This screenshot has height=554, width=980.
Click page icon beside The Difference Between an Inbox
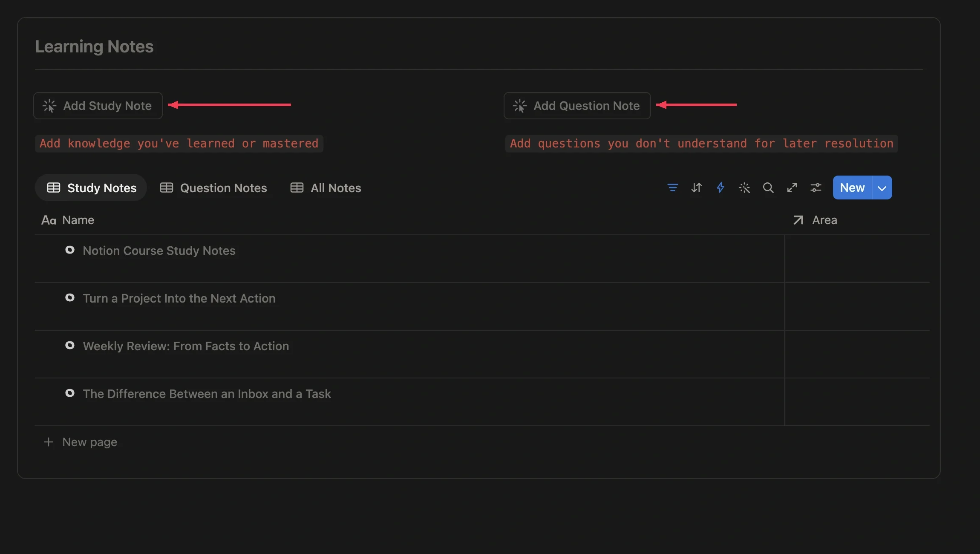pyautogui.click(x=70, y=393)
